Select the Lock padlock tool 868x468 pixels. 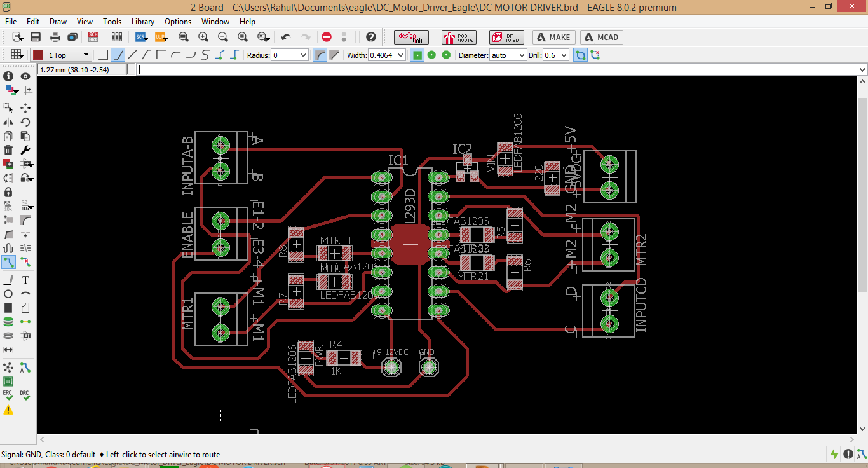pos(8,191)
